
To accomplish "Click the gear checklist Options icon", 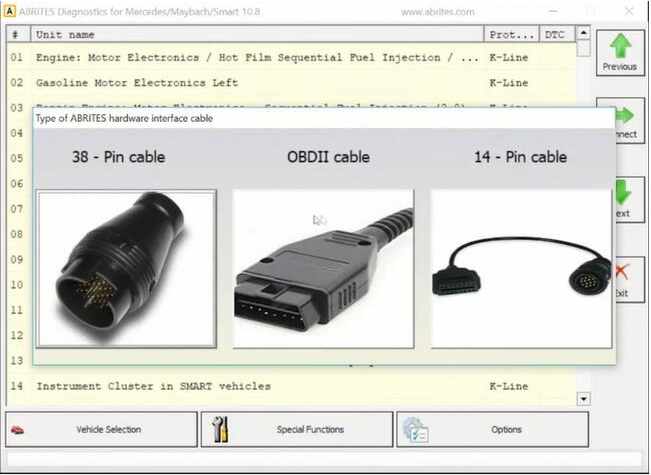I will 415,430.
